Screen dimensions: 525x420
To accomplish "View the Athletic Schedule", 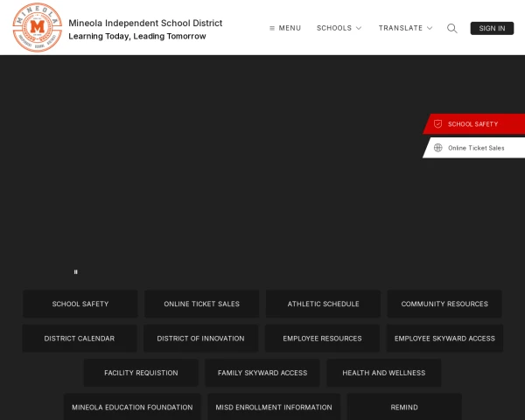I will 323,304.
